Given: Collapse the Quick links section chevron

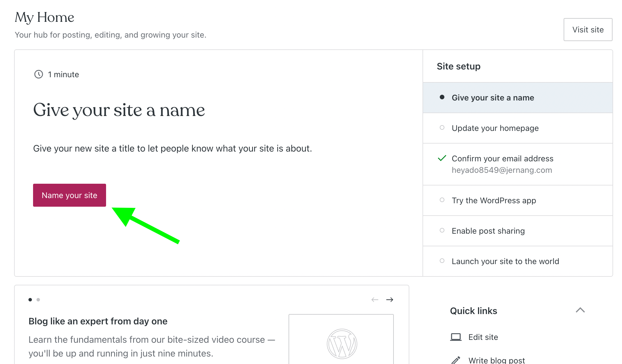Looking at the screenshot, I should (580, 310).
